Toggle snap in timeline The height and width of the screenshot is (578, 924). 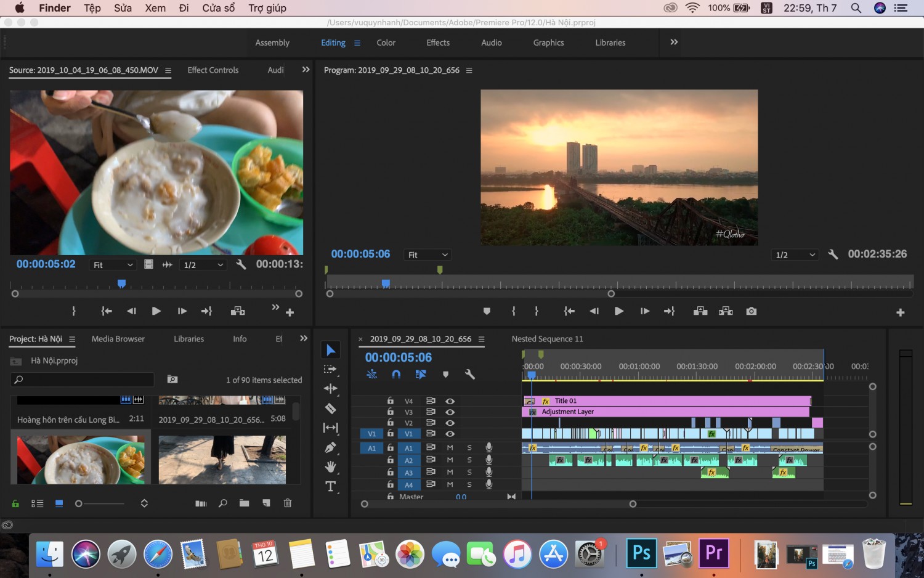[x=396, y=374]
